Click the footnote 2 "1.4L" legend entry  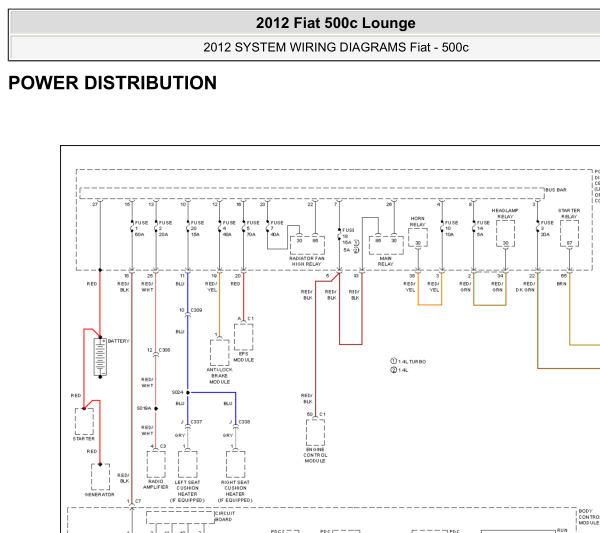pos(399,370)
